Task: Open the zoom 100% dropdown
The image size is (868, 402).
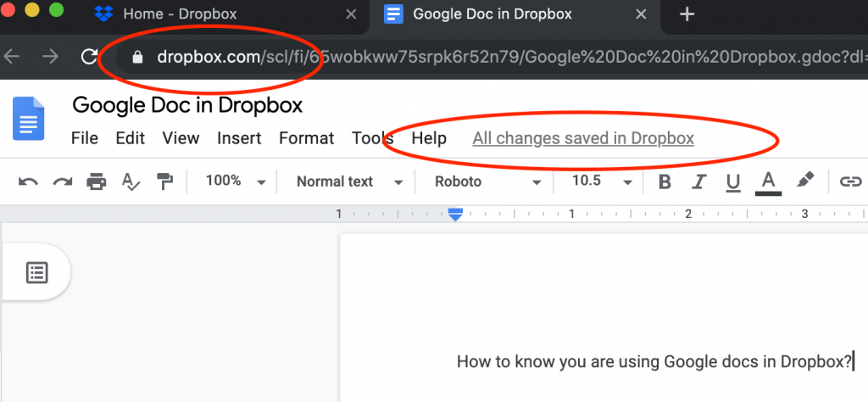Action: pos(236,181)
